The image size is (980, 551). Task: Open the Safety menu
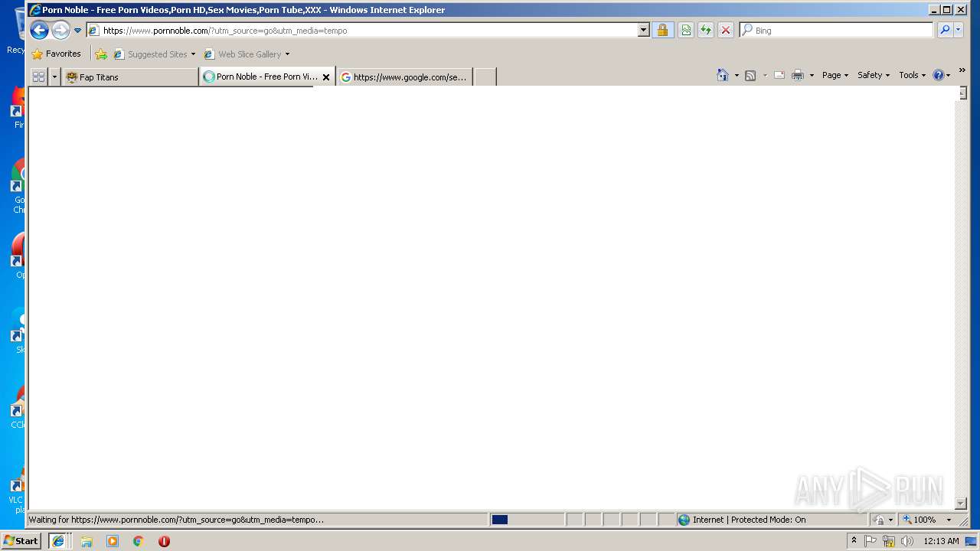click(x=874, y=75)
